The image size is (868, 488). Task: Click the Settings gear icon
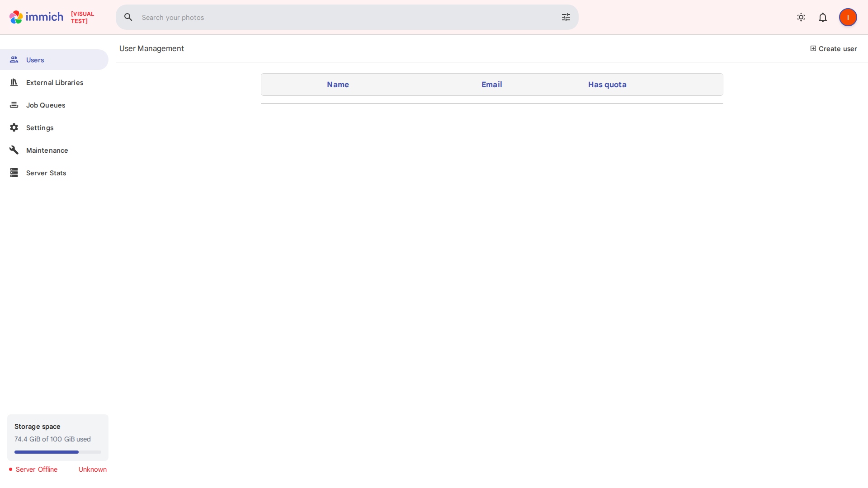pos(14,127)
